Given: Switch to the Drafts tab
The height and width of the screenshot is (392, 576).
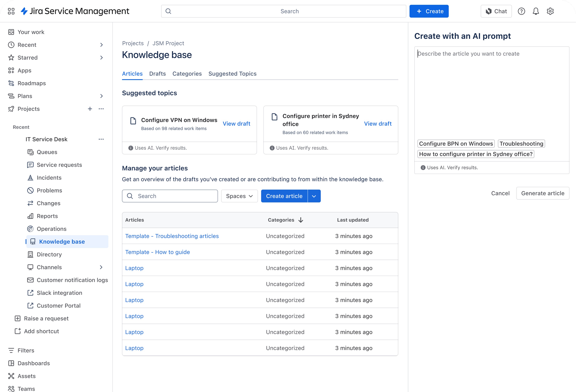Looking at the screenshot, I should (157, 74).
